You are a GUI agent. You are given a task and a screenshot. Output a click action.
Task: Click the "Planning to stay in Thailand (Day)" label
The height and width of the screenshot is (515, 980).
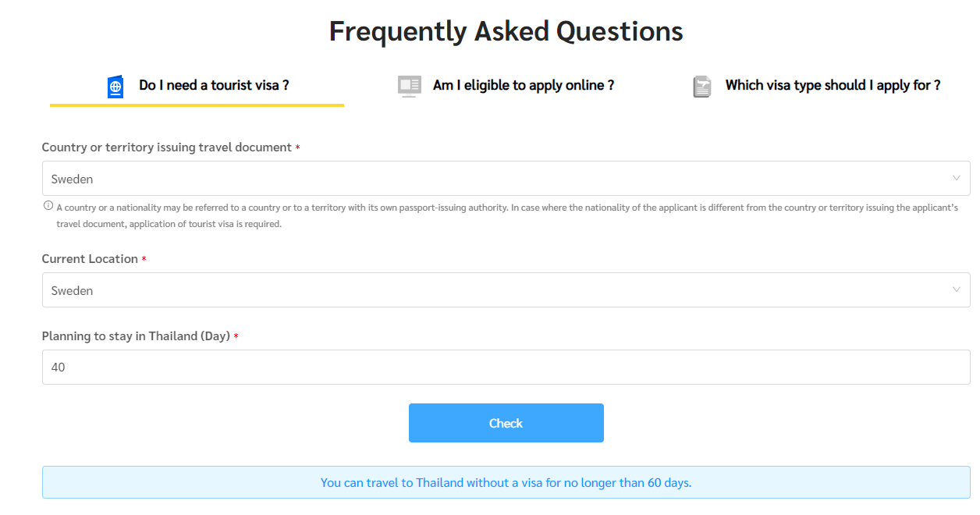coord(136,336)
